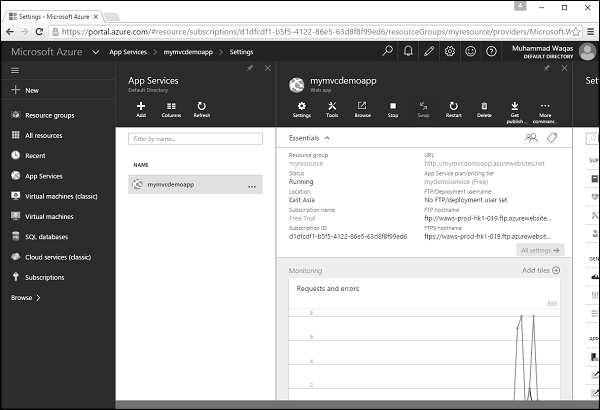Open the Azure top search icon
The image size is (600, 410).
pos(388,51)
